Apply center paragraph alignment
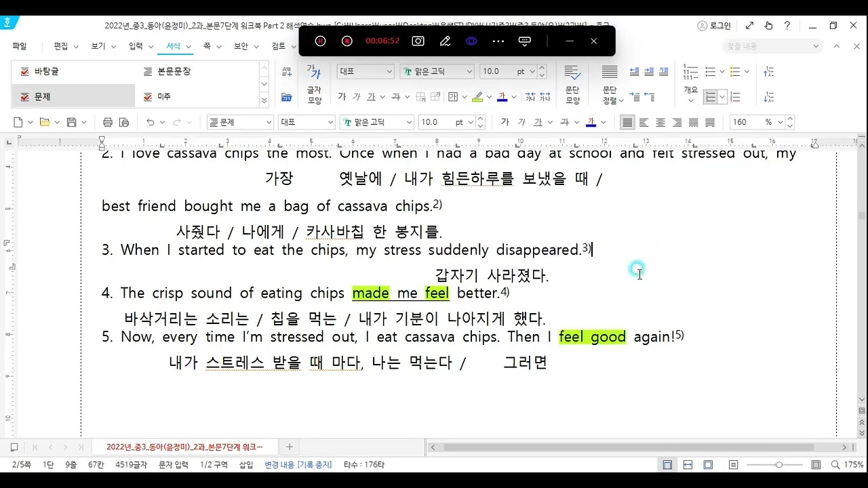Screen dimensions: 868x488 pos(660,123)
